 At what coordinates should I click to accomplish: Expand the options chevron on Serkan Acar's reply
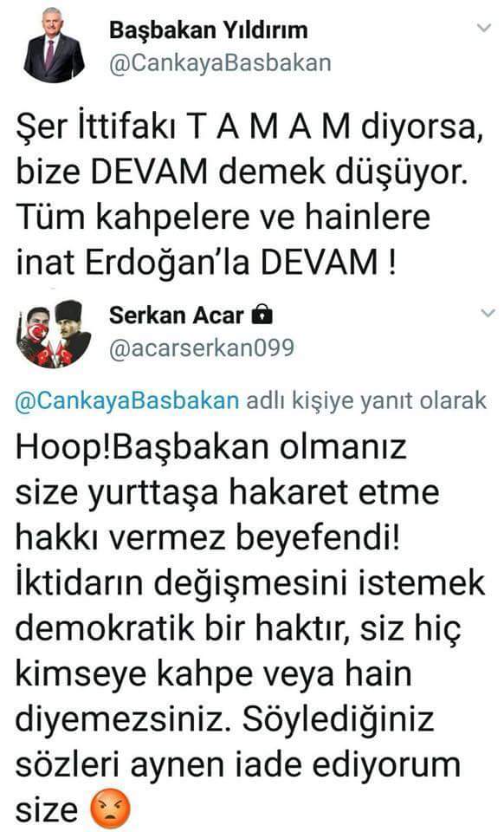(x=487, y=314)
